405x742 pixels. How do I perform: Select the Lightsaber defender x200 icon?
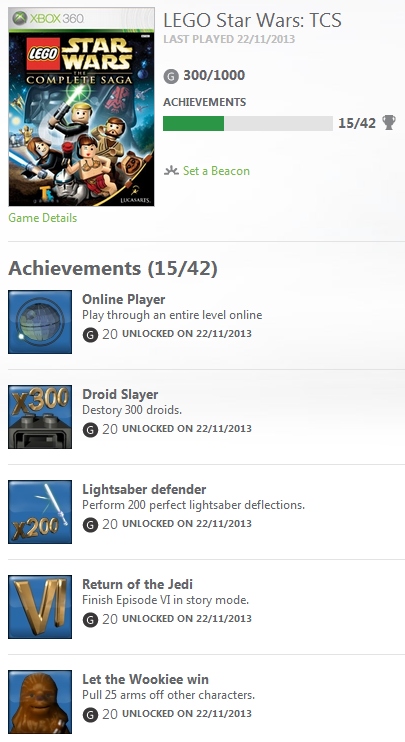point(40,512)
